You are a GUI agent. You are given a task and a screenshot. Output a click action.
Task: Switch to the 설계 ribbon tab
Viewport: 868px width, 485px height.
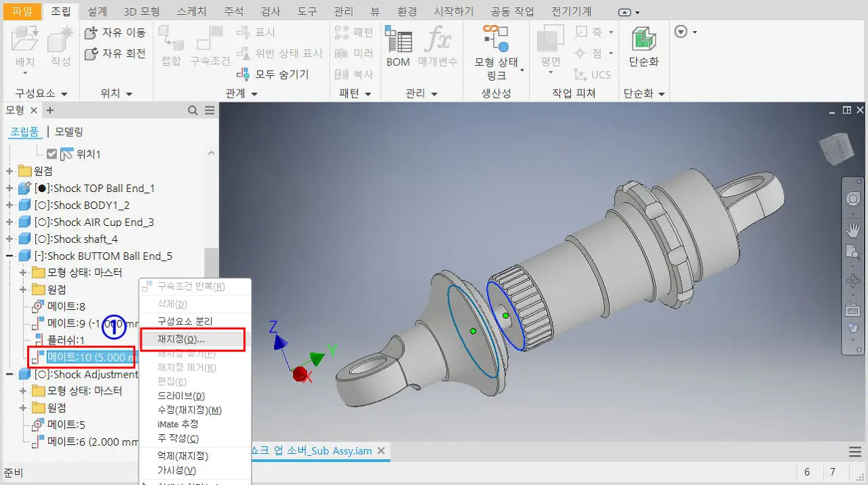click(97, 12)
